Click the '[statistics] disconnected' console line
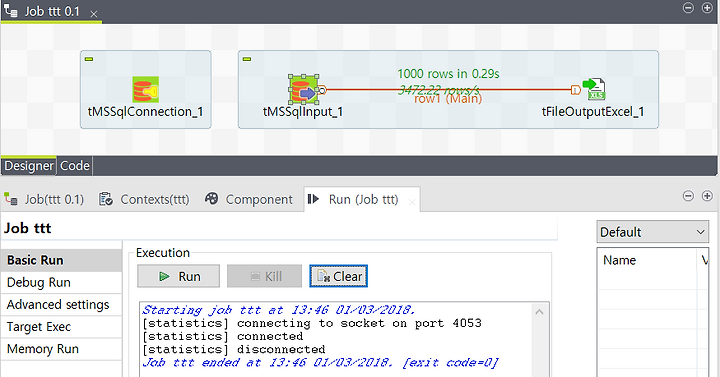Screen dimensions: 720x377 tap(233, 349)
